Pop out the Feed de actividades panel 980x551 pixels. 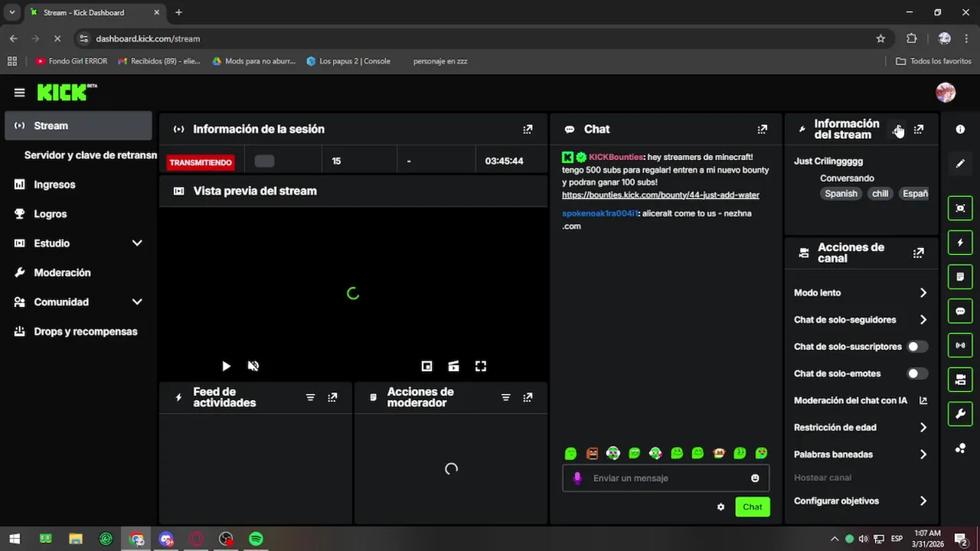point(332,397)
